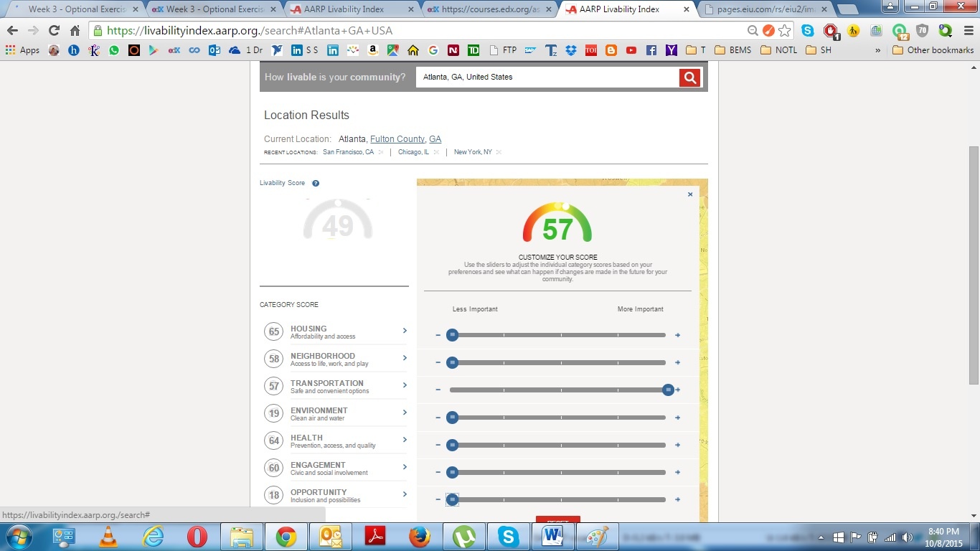This screenshot has width=980, height=551.
Task: Increase Opportunity importance with plus button
Action: pyautogui.click(x=677, y=499)
